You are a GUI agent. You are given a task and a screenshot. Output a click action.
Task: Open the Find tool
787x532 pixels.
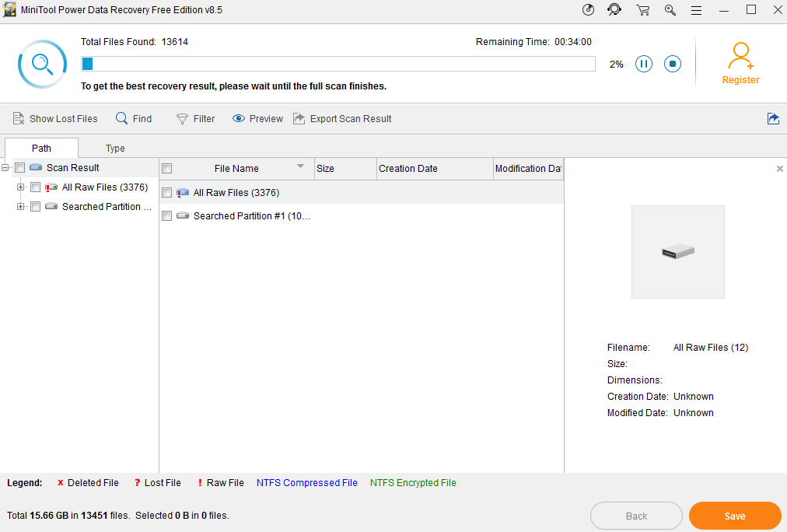pos(134,119)
